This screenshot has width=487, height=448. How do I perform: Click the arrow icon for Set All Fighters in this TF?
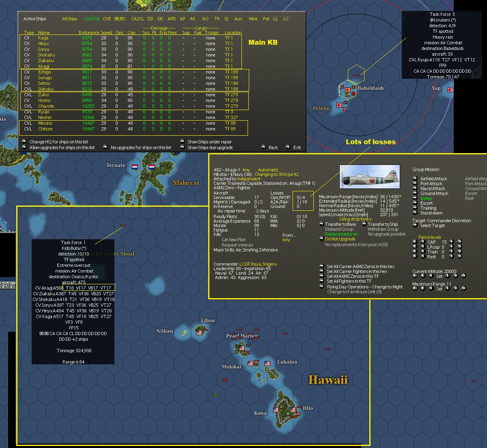(x=322, y=281)
